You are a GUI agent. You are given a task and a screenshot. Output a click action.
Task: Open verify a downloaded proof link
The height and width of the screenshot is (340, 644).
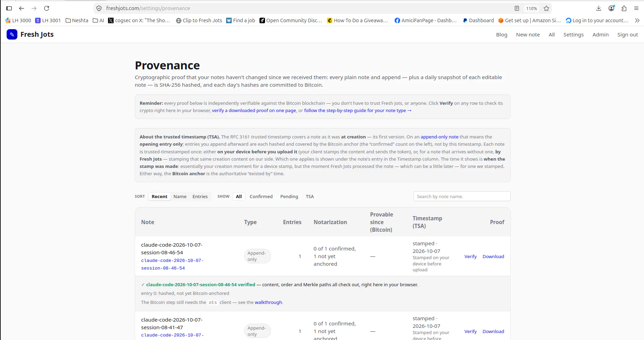[254, 110]
